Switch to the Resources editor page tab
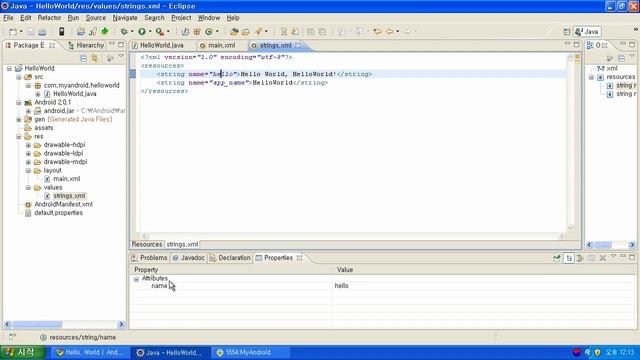Viewport: 640px width, 360px height. click(147, 244)
